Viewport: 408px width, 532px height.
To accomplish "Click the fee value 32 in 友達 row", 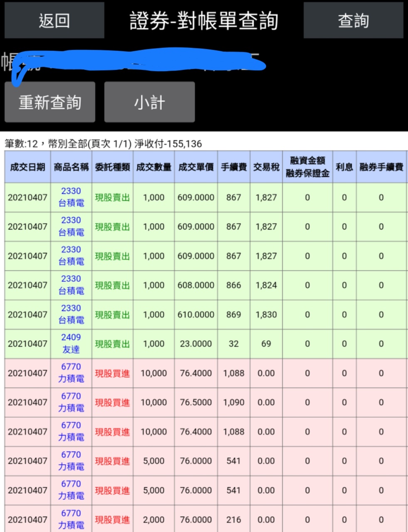I will click(234, 344).
